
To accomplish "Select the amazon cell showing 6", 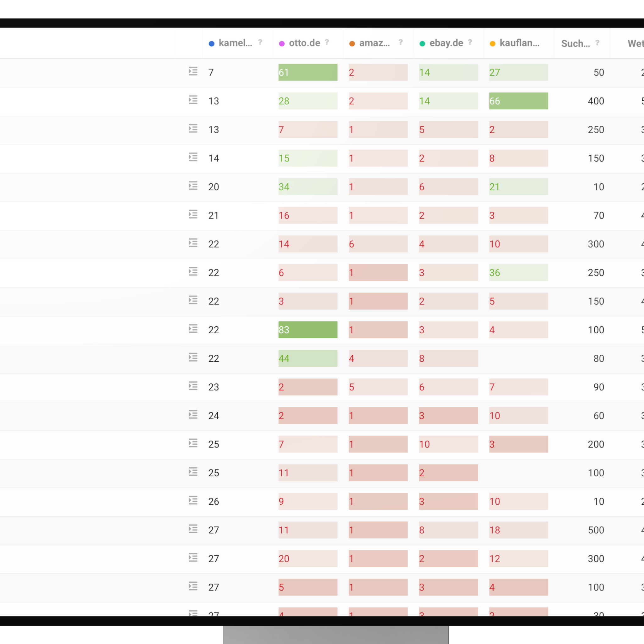I will 378,244.
